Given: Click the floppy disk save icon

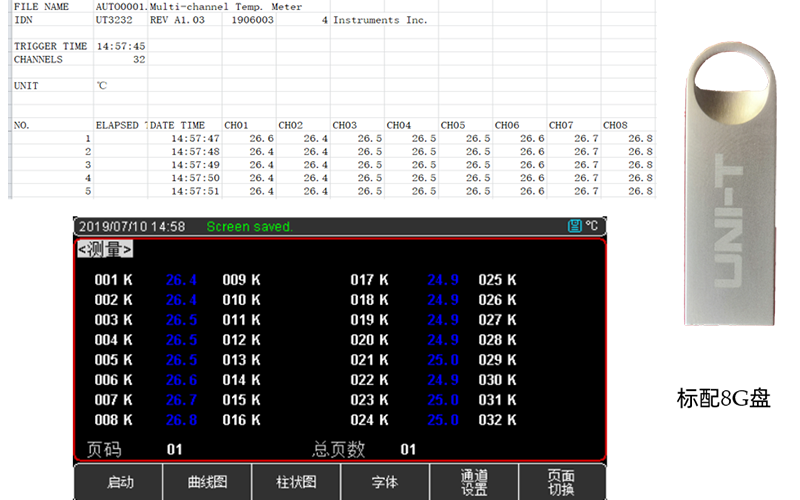Looking at the screenshot, I should tap(574, 227).
